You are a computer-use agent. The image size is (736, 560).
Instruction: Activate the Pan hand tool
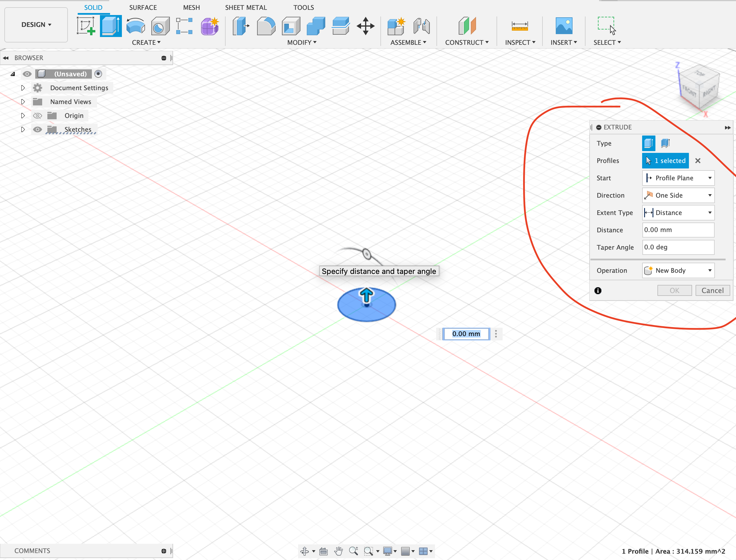pos(339,551)
